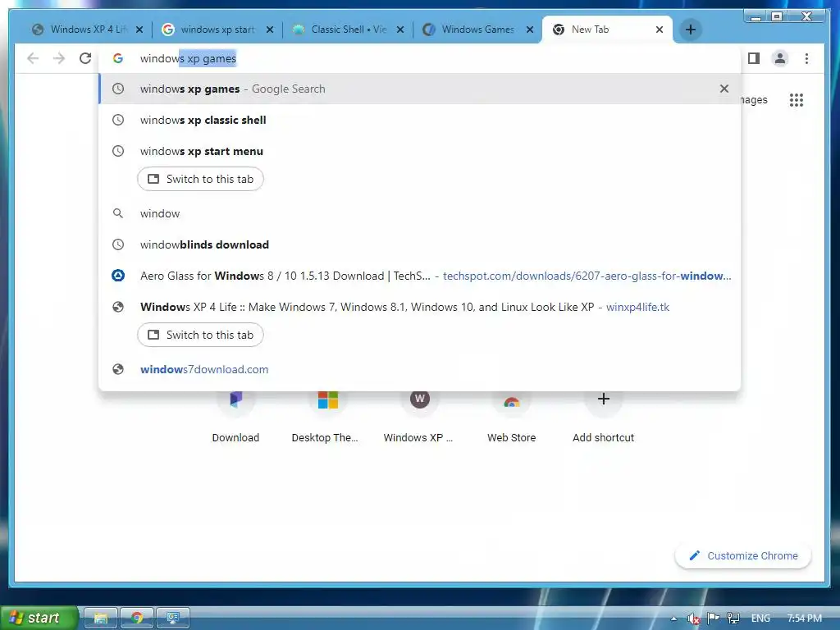Select 'windows xp classic shell' suggestion
840x630 pixels.
(420, 120)
